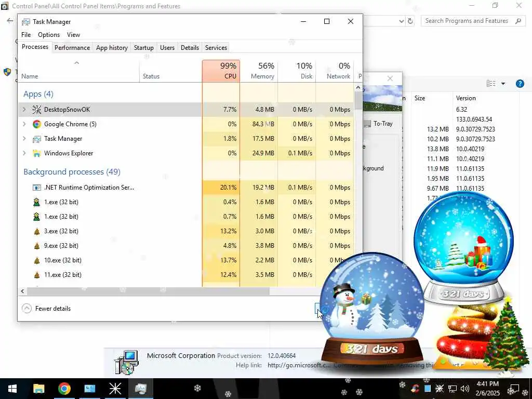Click the search magnifier in Programs and Features

518,21
